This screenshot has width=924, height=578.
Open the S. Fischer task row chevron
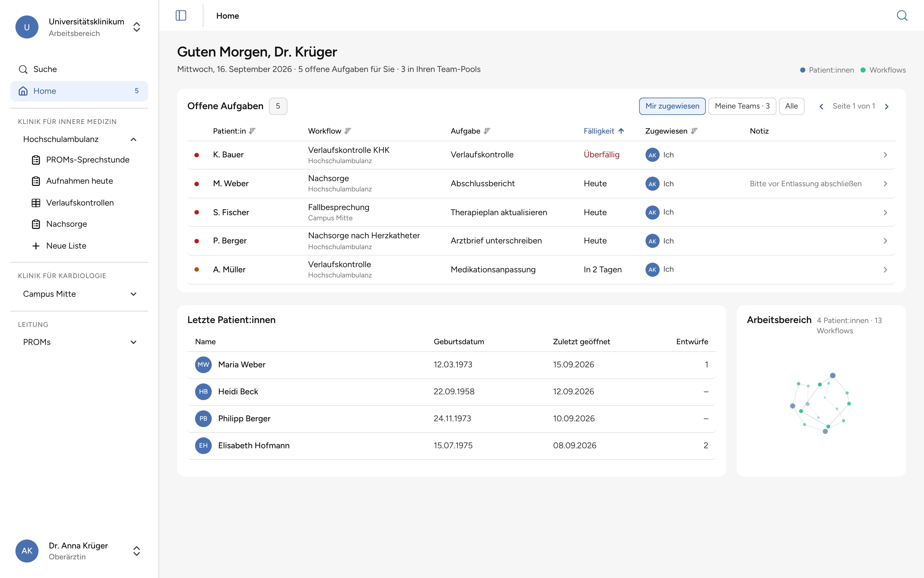click(885, 213)
